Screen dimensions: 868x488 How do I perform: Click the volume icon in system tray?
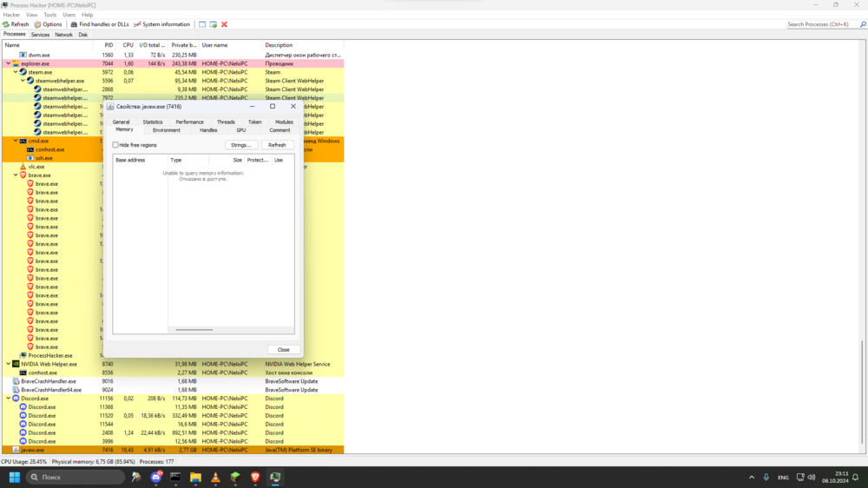click(812, 477)
